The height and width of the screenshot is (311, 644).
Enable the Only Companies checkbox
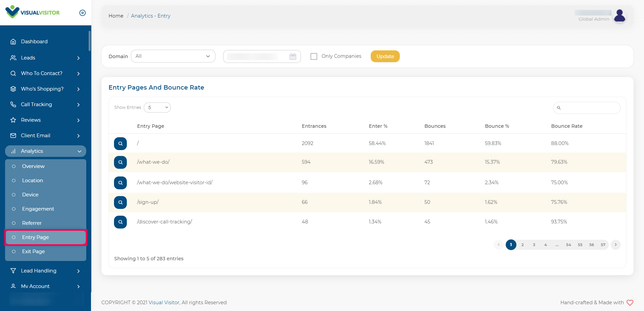coord(314,56)
